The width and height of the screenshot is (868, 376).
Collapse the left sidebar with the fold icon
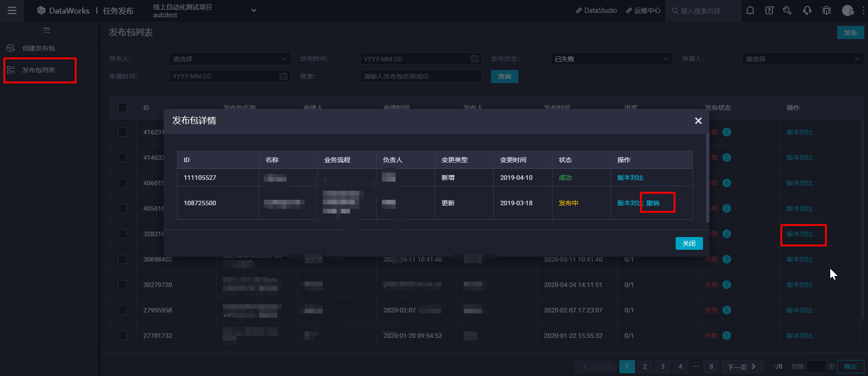[x=47, y=30]
